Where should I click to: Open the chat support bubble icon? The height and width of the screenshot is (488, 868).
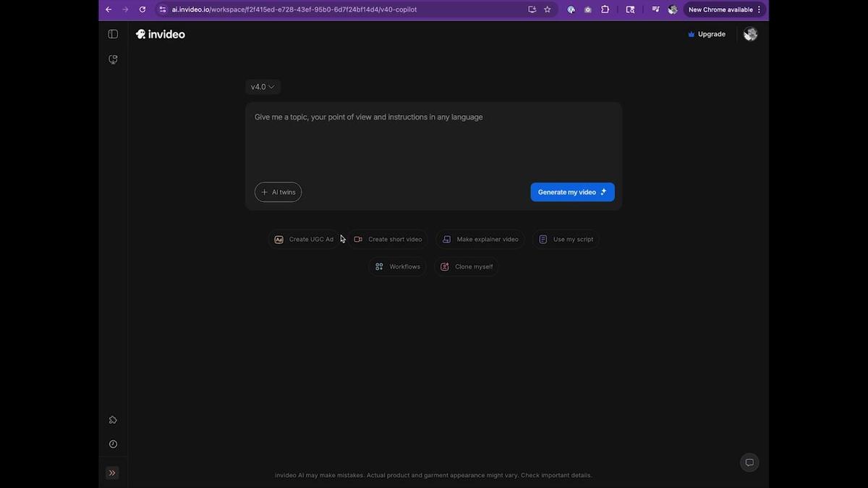pyautogui.click(x=749, y=463)
